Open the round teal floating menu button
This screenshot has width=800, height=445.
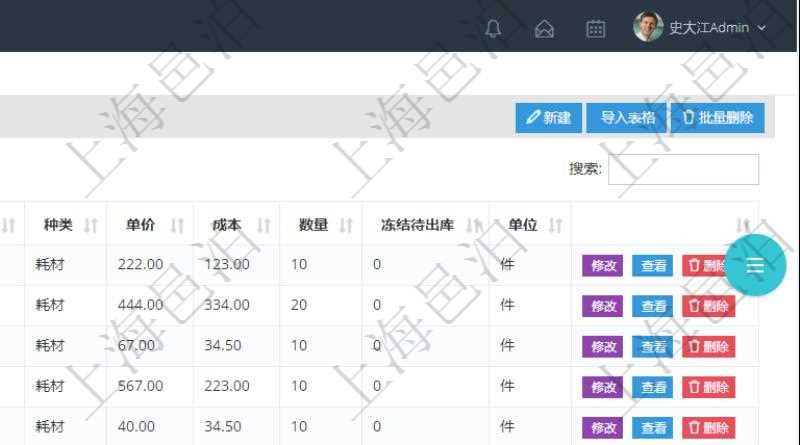point(755,265)
